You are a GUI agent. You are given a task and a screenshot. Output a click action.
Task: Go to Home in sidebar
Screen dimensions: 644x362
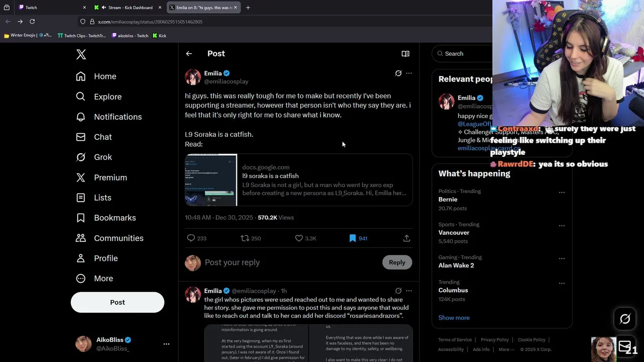[96, 76]
